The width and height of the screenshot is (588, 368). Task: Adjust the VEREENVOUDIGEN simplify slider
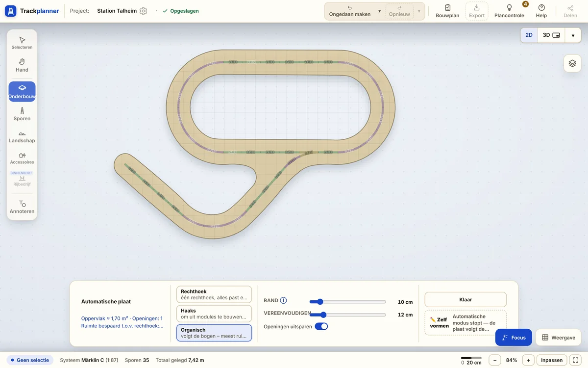point(347,315)
